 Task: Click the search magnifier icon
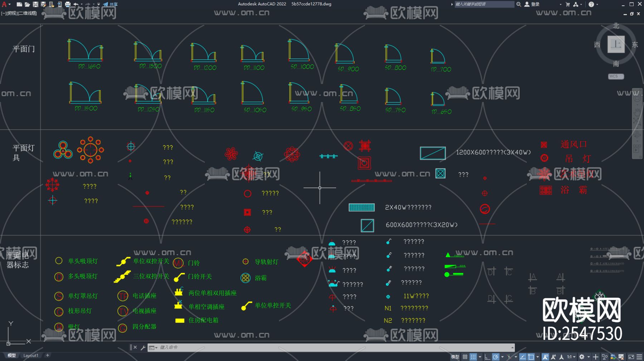click(518, 4)
